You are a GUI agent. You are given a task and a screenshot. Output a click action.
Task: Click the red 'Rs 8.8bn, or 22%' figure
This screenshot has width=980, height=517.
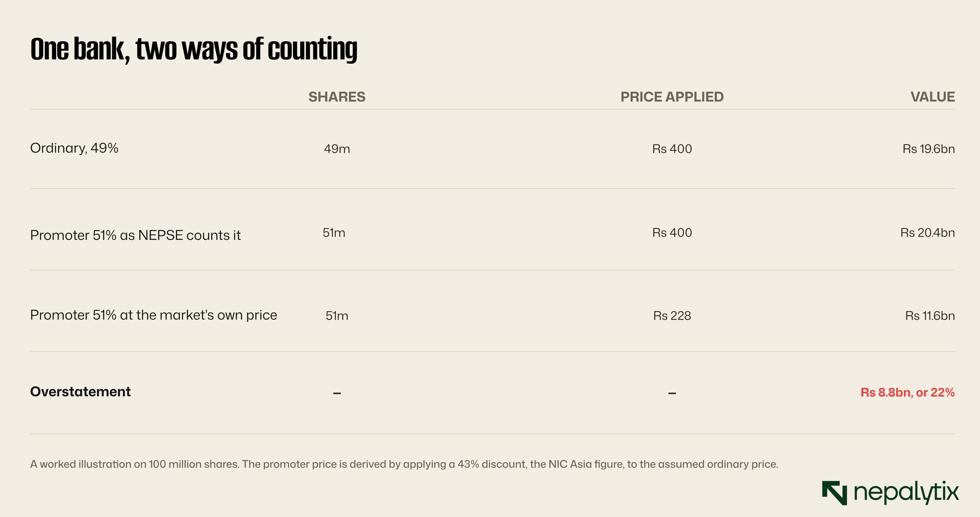(x=908, y=392)
